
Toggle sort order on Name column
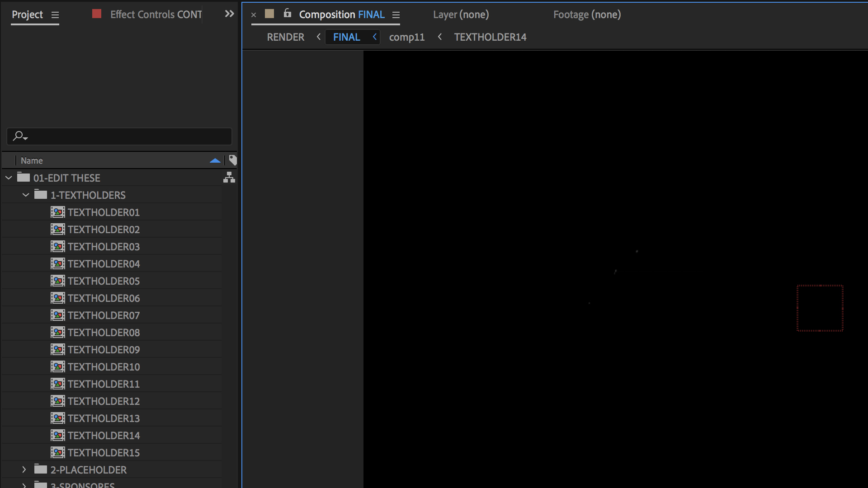coord(215,160)
